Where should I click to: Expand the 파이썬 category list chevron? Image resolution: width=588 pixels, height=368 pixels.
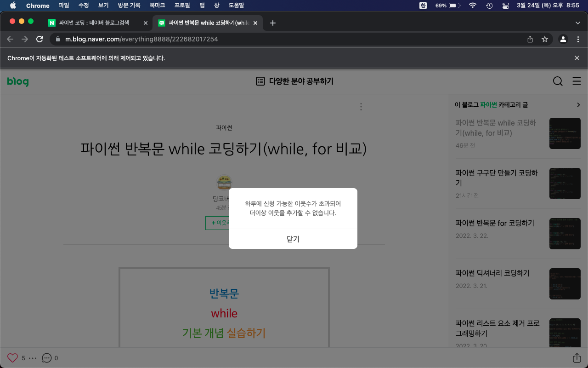(578, 105)
